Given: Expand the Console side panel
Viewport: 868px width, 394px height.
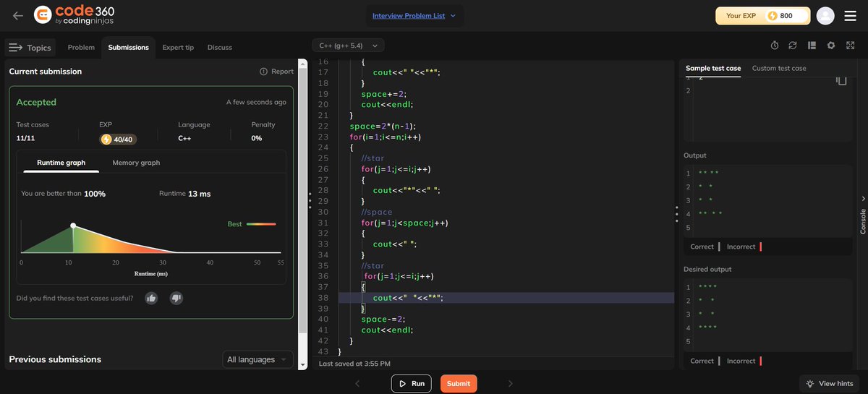Looking at the screenshot, I should 862,215.
